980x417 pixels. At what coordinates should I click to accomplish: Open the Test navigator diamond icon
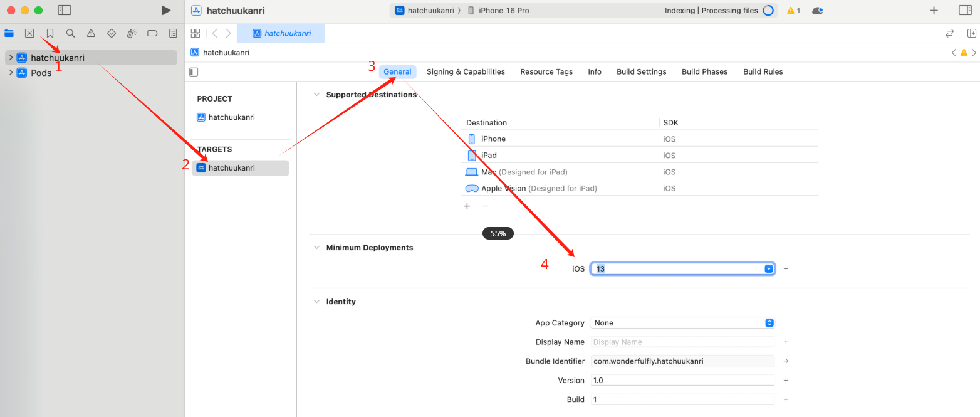click(x=112, y=33)
